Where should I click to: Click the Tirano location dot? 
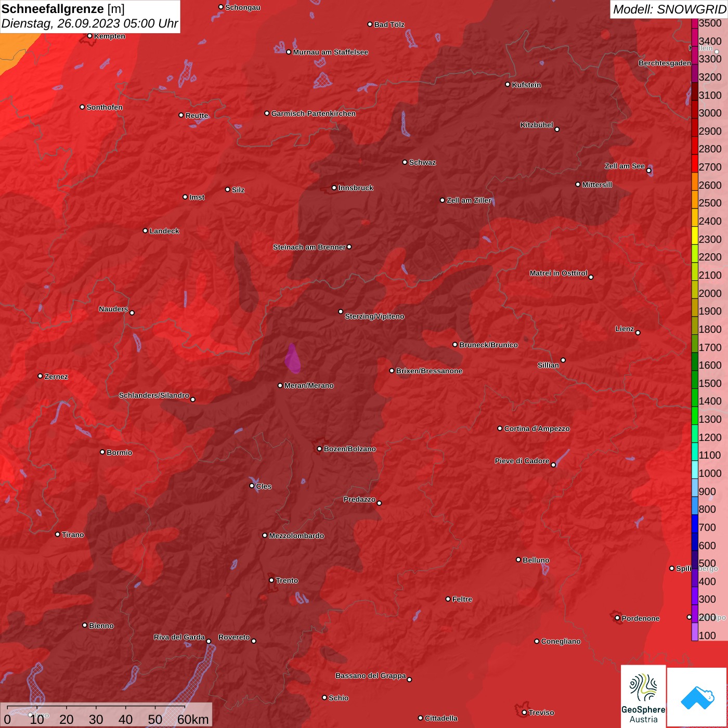pyautogui.click(x=58, y=534)
